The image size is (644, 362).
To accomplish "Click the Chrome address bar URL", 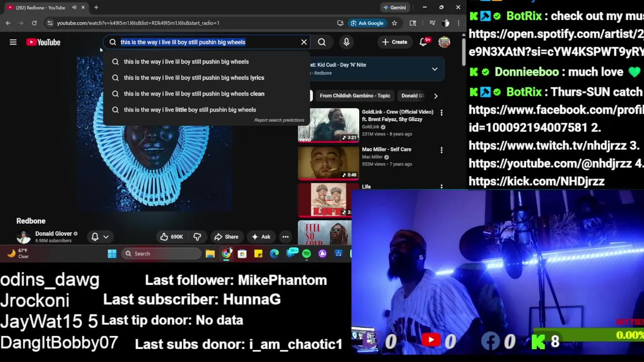I will pyautogui.click(x=138, y=23).
